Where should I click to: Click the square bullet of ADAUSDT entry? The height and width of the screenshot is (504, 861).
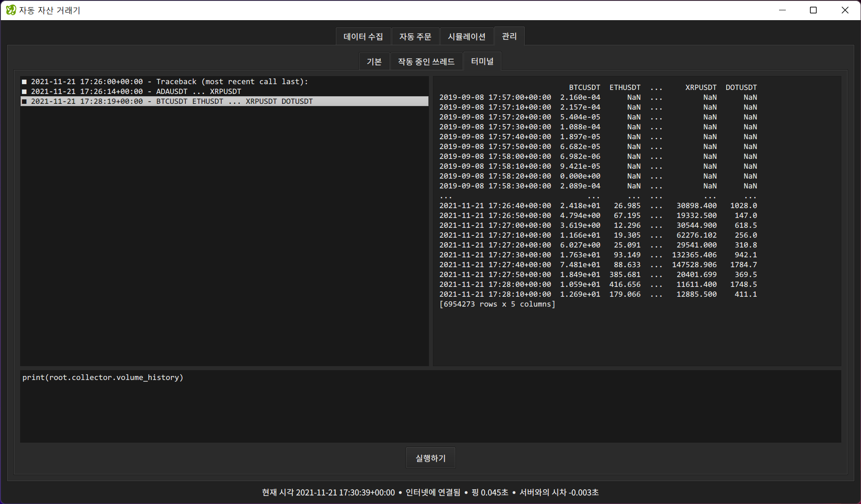24,92
